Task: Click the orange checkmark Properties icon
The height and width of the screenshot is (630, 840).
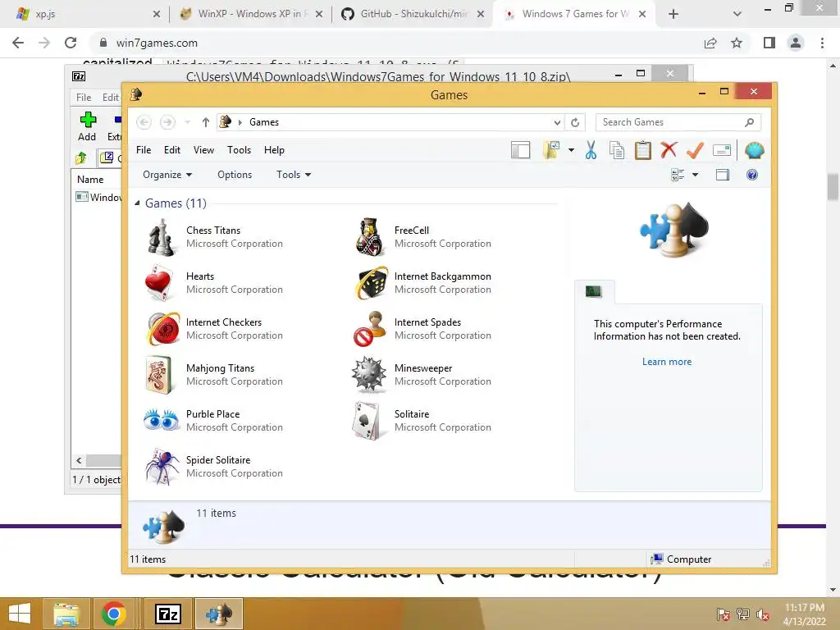Action: click(695, 150)
